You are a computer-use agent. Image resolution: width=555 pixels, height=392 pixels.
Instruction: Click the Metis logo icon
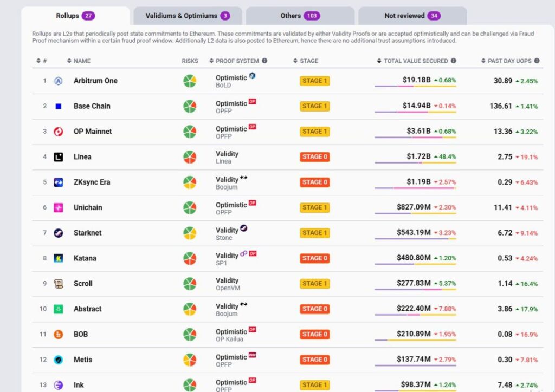[59, 360]
